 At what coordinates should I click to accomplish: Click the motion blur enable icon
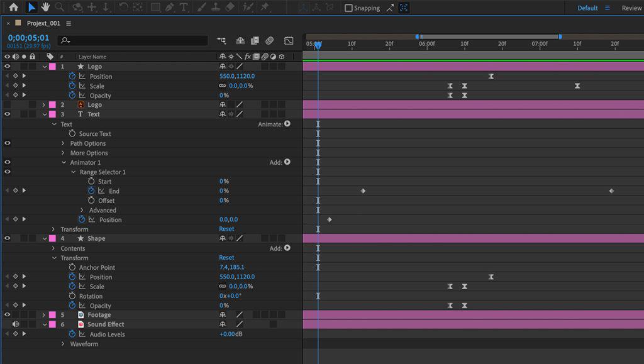coord(269,41)
